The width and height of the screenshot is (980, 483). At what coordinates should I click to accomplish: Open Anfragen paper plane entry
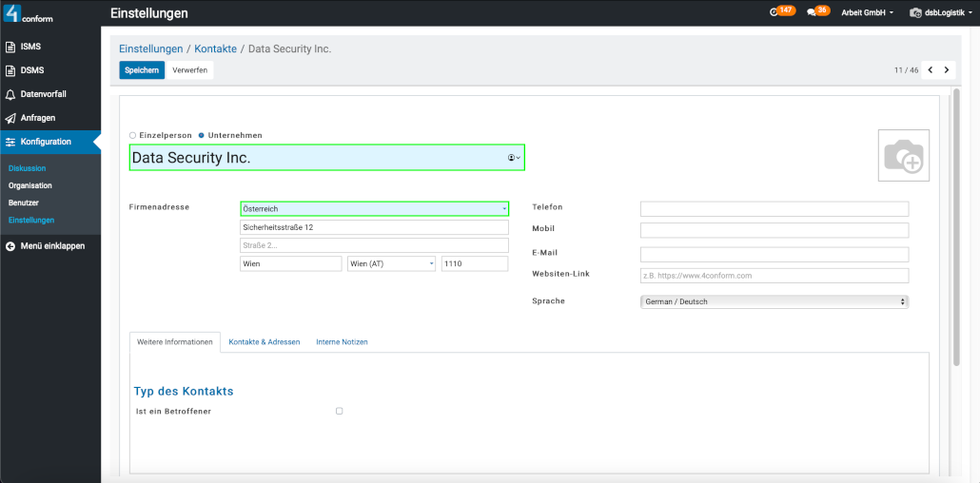pos(37,118)
